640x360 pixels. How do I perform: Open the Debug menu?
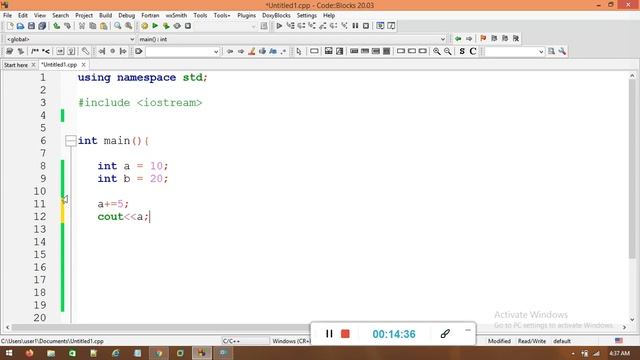[127, 16]
